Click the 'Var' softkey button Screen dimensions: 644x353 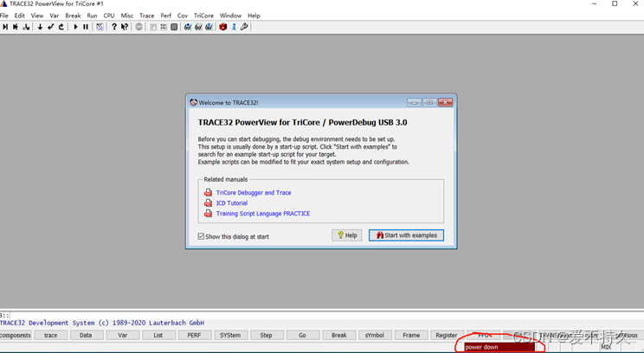click(x=122, y=336)
